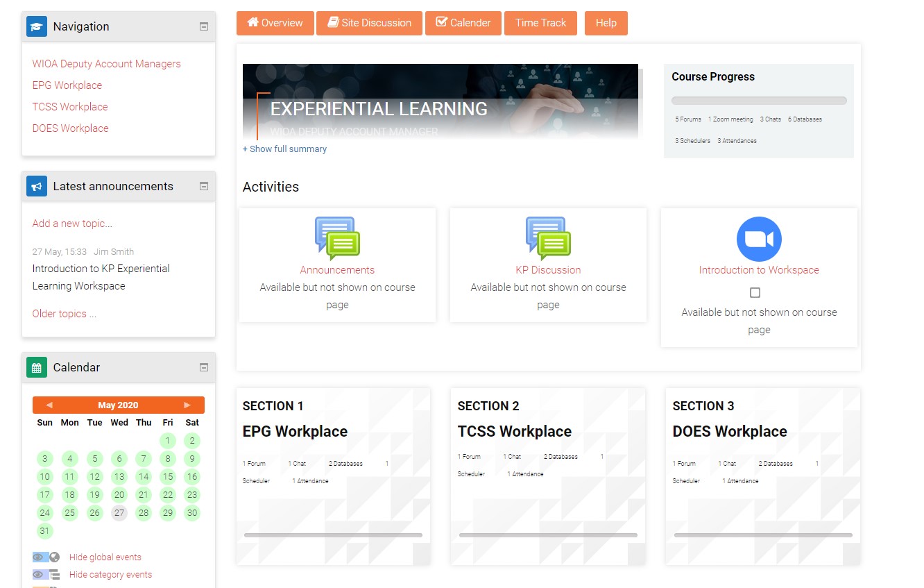The image size is (924, 588).
Task: Click the home icon on the Overview button
Action: (x=253, y=23)
